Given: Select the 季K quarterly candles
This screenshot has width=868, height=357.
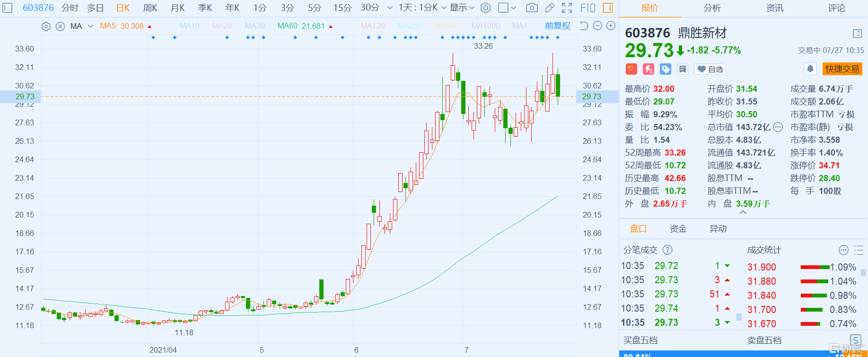Looking at the screenshot, I should point(205,8).
